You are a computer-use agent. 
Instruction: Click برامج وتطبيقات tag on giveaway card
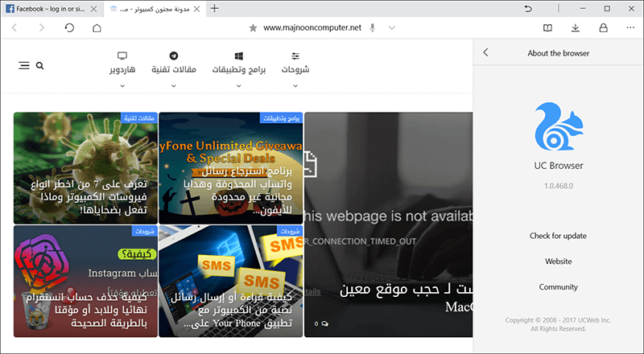pos(281,117)
